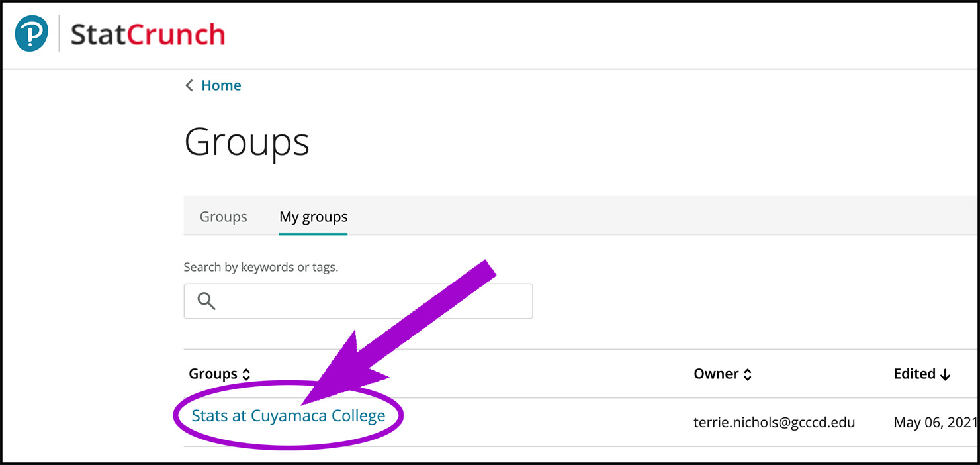The width and height of the screenshot is (980, 465).
Task: Click the magnifying glass search icon
Action: (x=206, y=301)
